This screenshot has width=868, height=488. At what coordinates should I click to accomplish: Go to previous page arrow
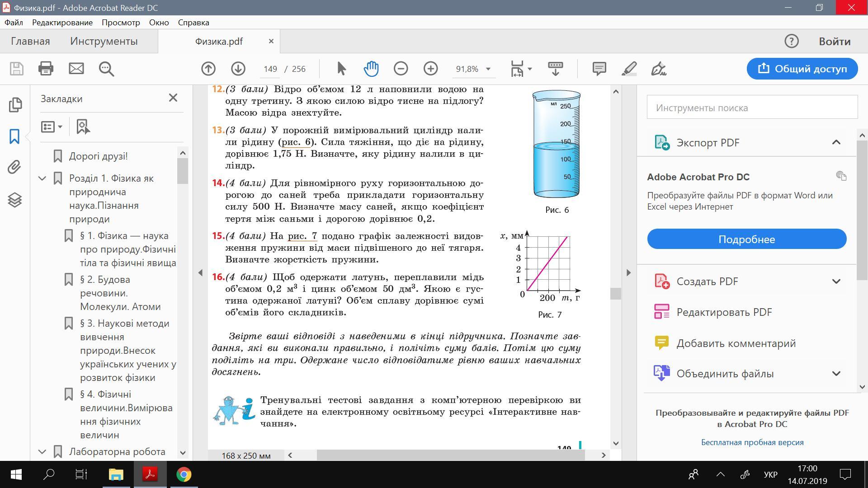pos(208,69)
